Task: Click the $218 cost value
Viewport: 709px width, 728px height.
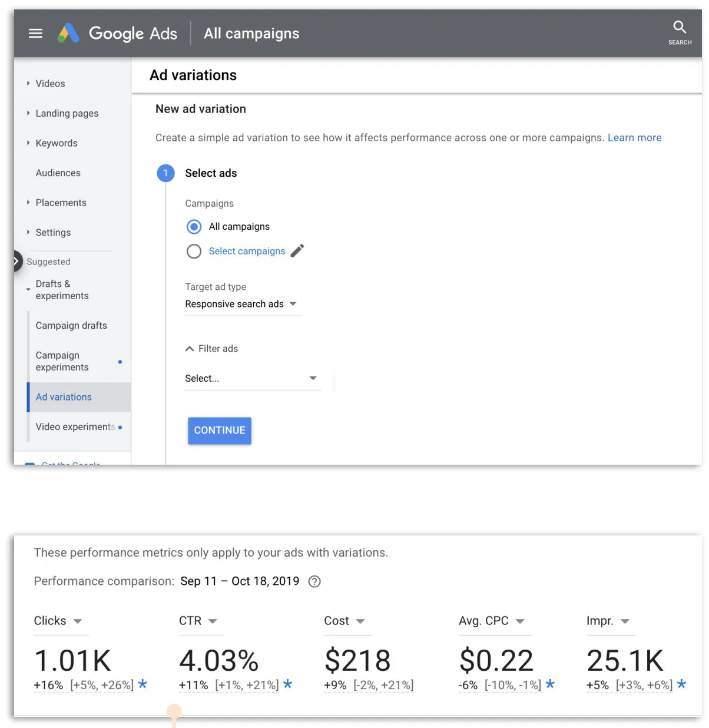Action: click(x=357, y=660)
